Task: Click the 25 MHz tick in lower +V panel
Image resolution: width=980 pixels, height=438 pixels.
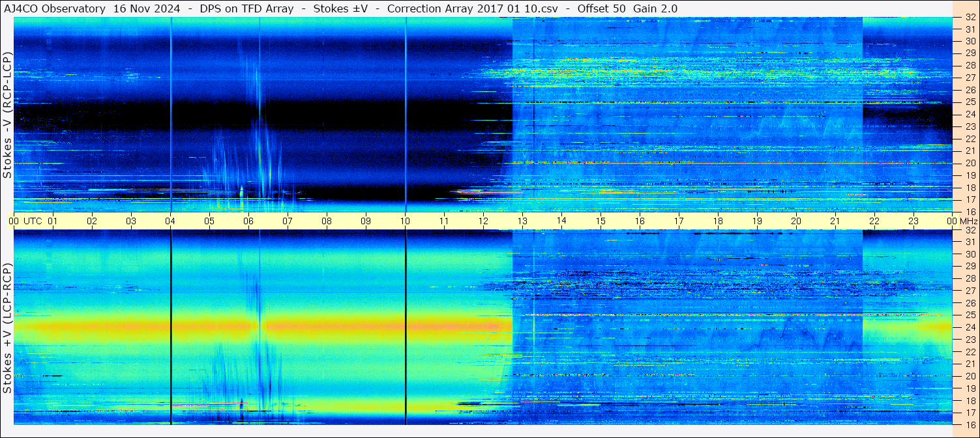Action: (970, 315)
